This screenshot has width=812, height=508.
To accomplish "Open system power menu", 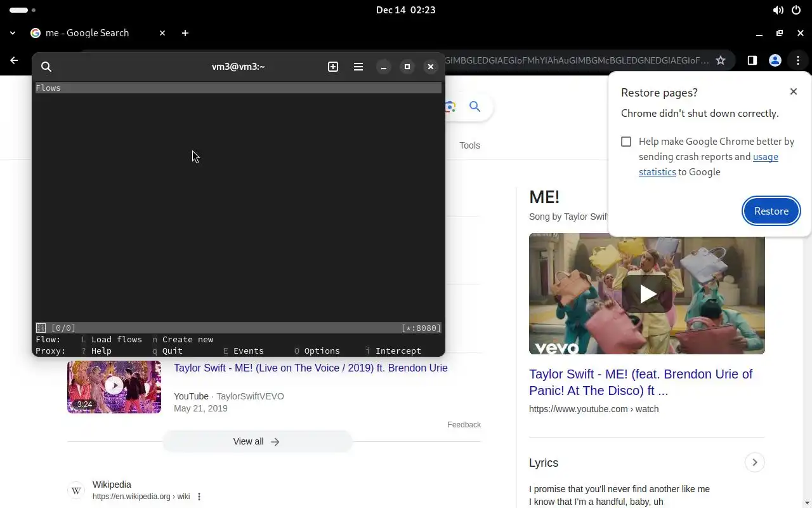I will 797,10.
